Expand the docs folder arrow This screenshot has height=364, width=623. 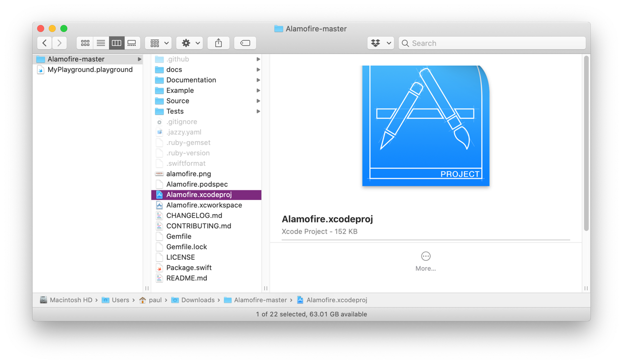(x=258, y=70)
